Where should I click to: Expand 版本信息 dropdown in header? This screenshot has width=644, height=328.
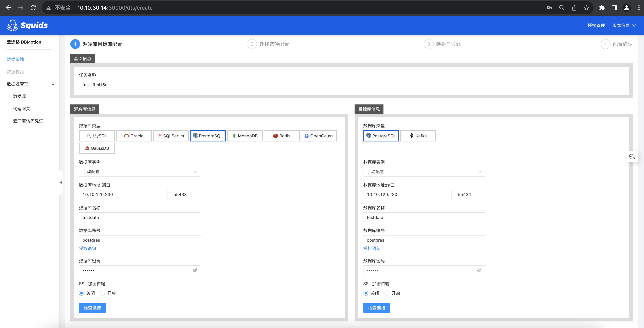point(624,25)
